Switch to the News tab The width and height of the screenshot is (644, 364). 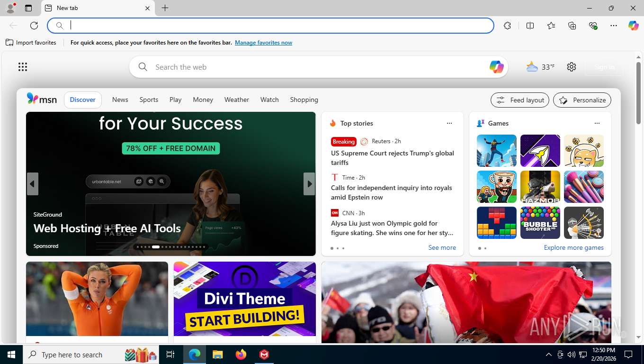coord(120,100)
